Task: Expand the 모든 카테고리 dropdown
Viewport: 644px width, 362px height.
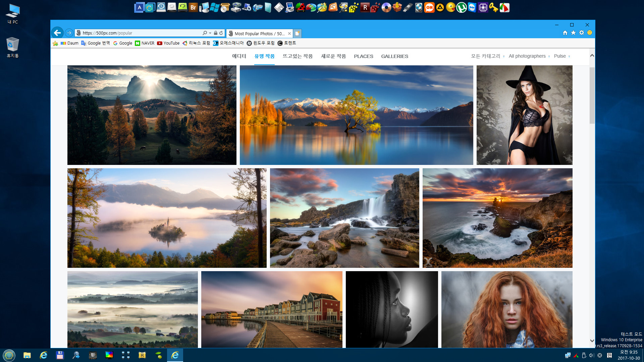Action: (488, 56)
